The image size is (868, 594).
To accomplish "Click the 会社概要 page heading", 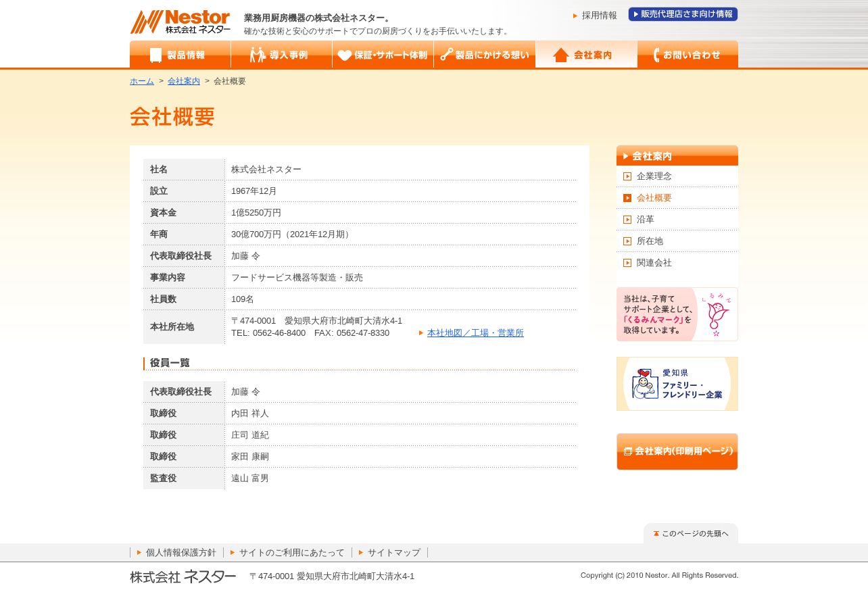I will [172, 116].
